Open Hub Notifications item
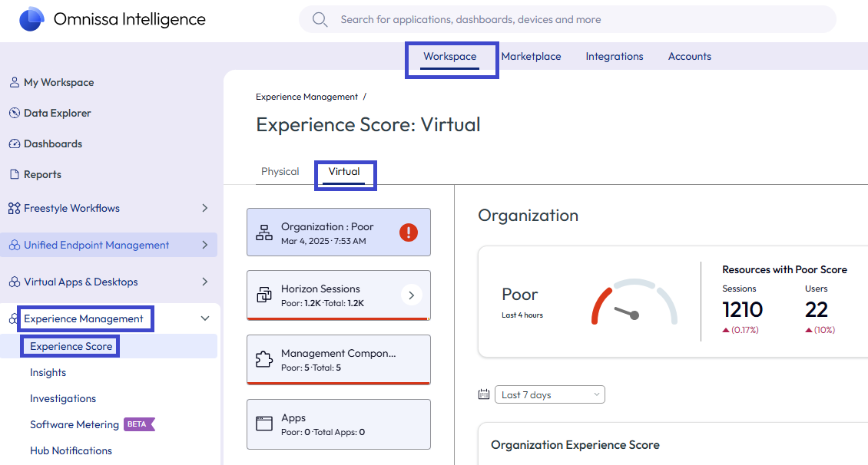This screenshot has width=868, height=465. 71,450
